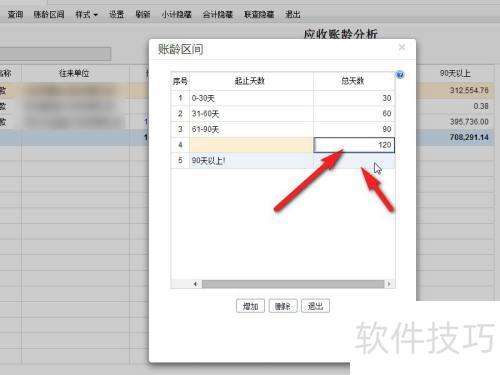Click the 查询 toolbar item
The image size is (500, 375).
coord(15,14)
